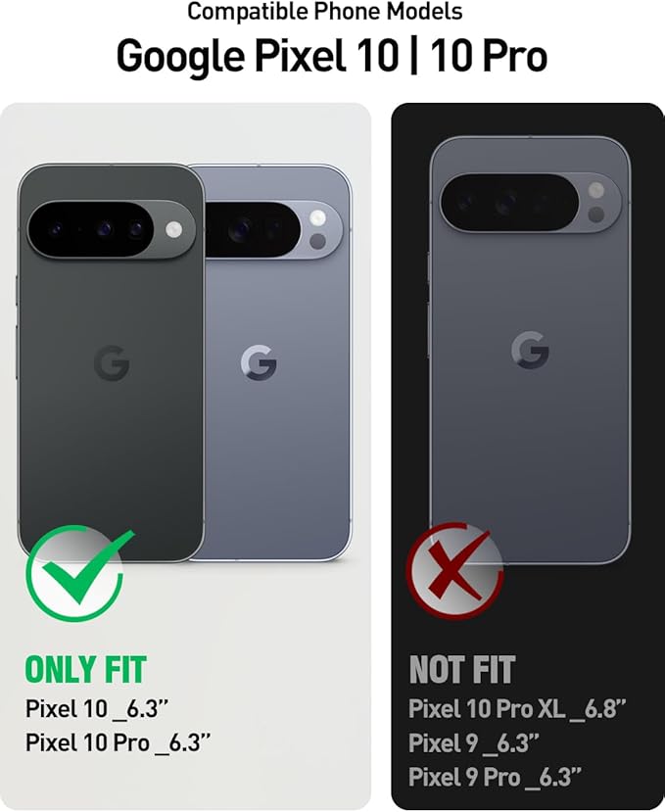This screenshot has height=812, width=665.
Task: Click the Pixel 10 Pro XL _6.8" text
Action: 517,708
